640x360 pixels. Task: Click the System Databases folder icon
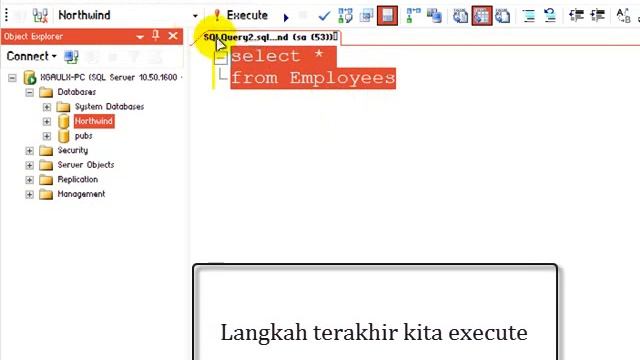pyautogui.click(x=63, y=107)
